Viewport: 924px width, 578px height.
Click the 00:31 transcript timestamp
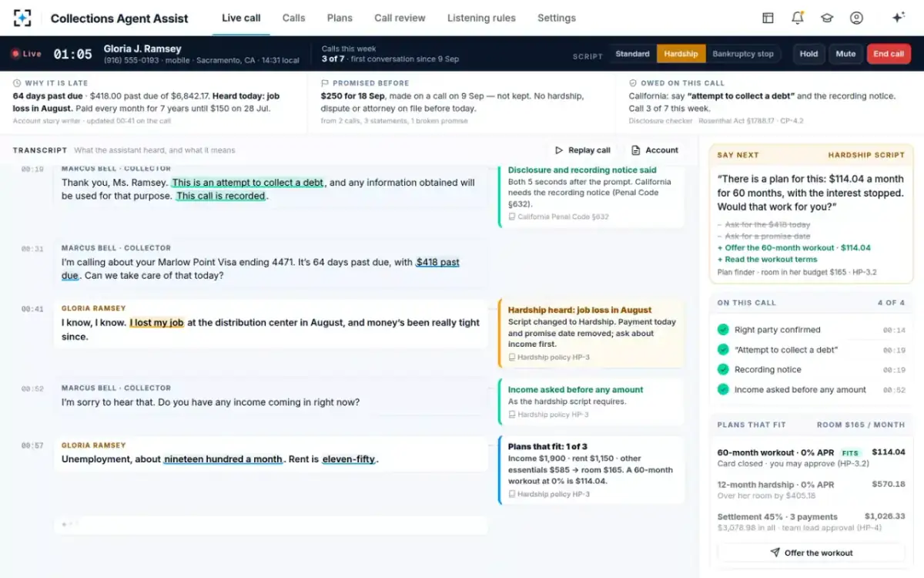(x=32, y=249)
